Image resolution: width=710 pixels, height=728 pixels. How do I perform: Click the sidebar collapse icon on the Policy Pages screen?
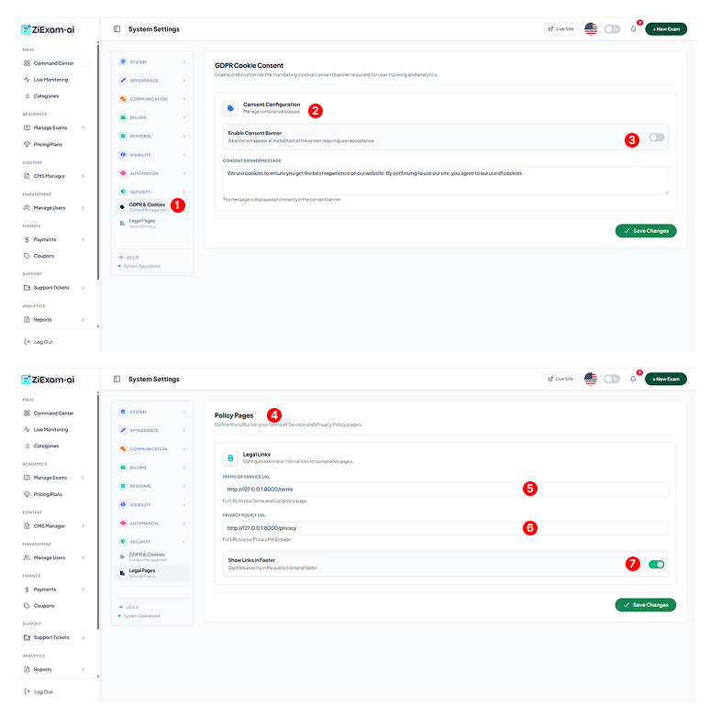tap(116, 379)
